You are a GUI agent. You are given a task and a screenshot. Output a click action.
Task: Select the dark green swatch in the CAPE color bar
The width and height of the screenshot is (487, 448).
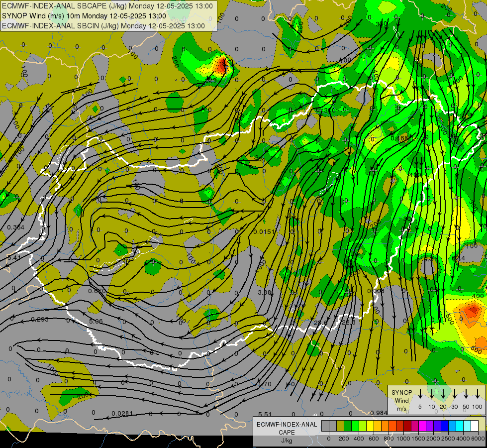point(348,426)
